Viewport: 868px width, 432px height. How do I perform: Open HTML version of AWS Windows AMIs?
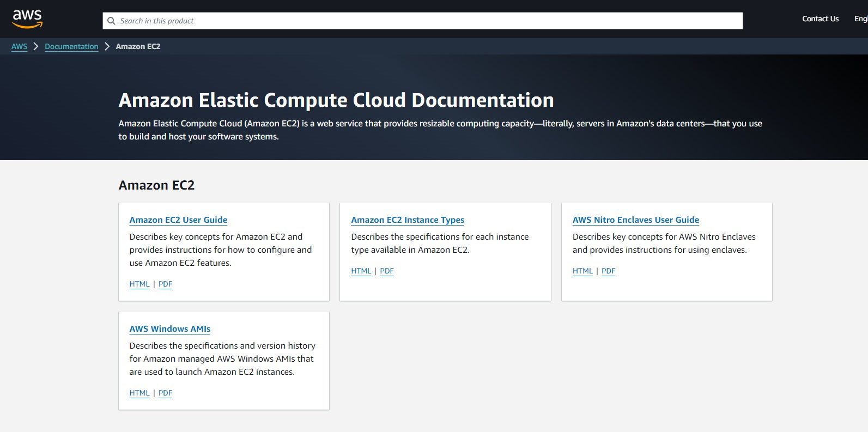pos(139,393)
